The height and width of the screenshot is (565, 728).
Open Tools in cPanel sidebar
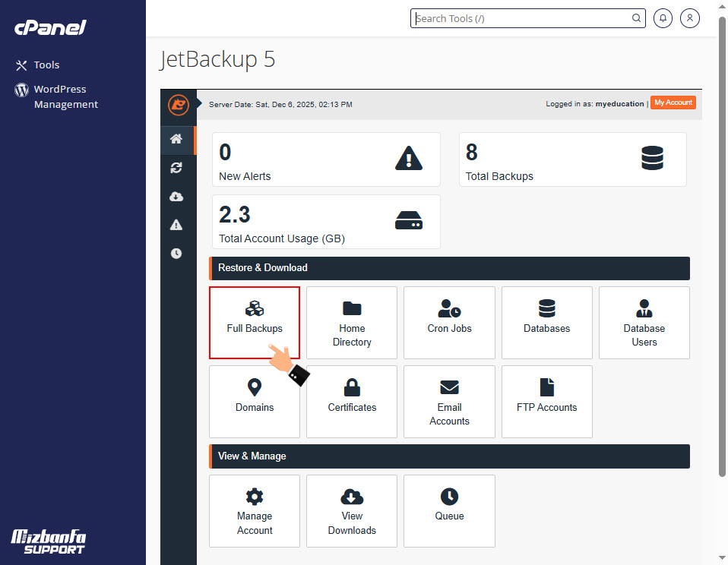(x=46, y=65)
